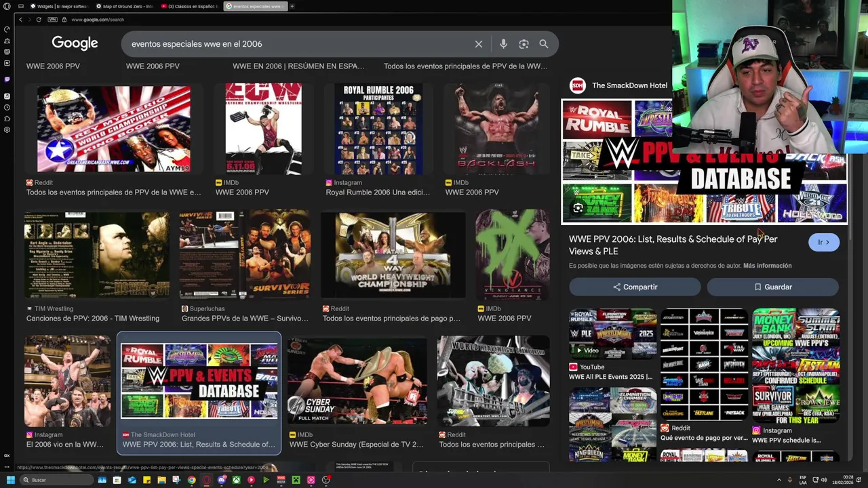The image size is (868, 488).
Task: Search inside image with the lens overlay icon
Action: [x=578, y=208]
